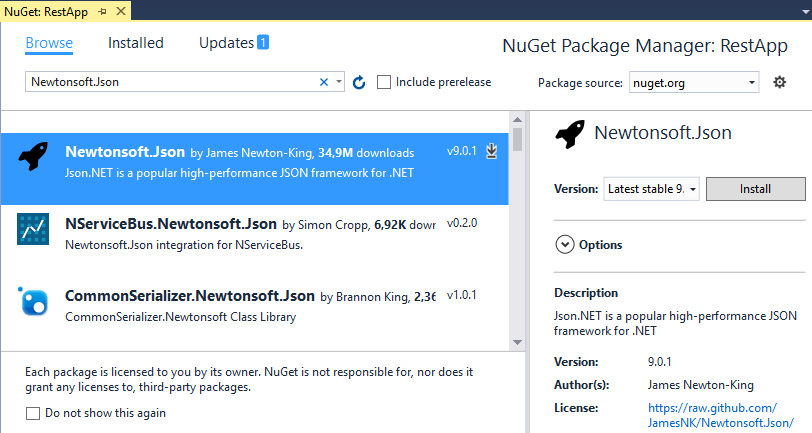Click the package list scrollbar thumb

coord(517,139)
